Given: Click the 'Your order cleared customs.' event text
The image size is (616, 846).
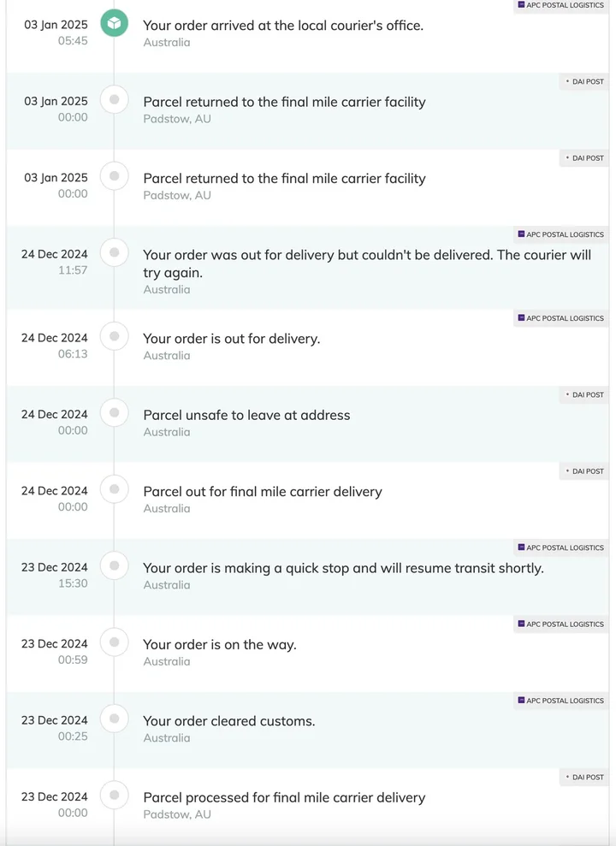Looking at the screenshot, I should [x=228, y=721].
